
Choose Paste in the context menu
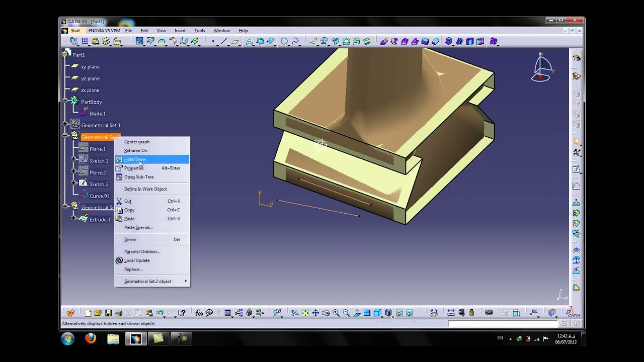(152, 219)
